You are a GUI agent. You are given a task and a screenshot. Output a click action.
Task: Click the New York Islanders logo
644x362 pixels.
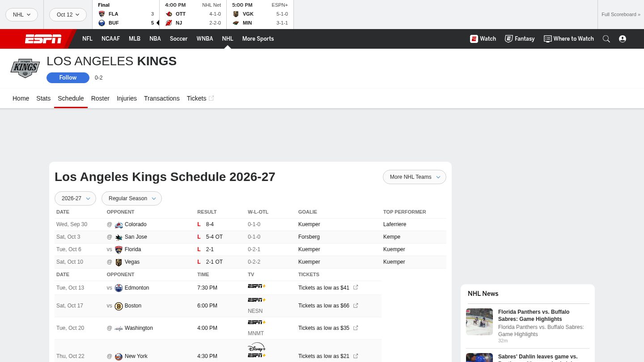click(x=119, y=357)
